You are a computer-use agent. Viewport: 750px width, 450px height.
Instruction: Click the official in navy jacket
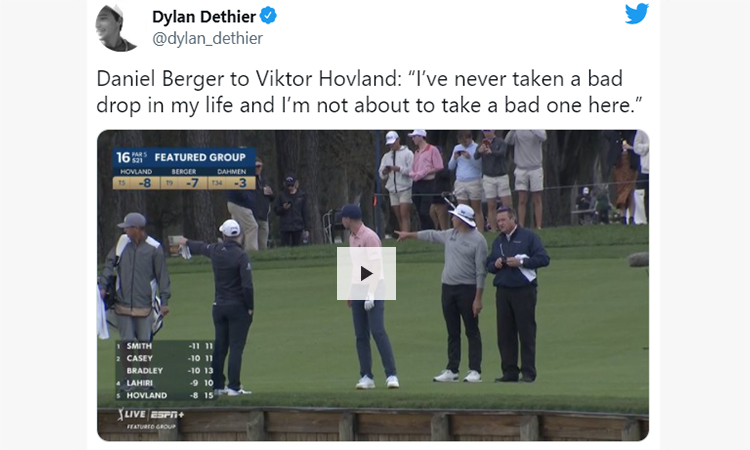pos(517,294)
